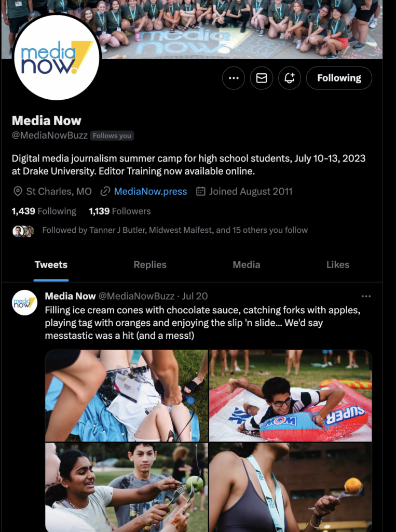Open the Media tab
396x532 pixels.
click(x=247, y=264)
